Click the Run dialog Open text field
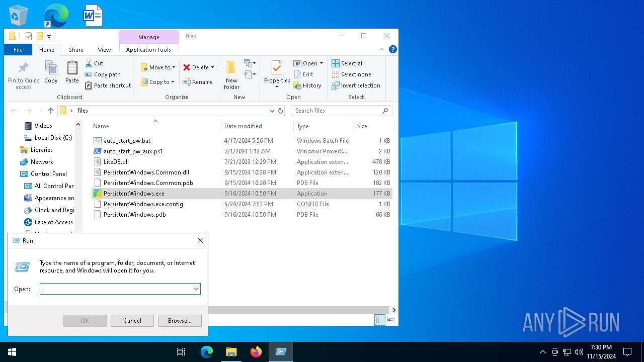Screen dimensions: 644x362 click(x=116, y=289)
